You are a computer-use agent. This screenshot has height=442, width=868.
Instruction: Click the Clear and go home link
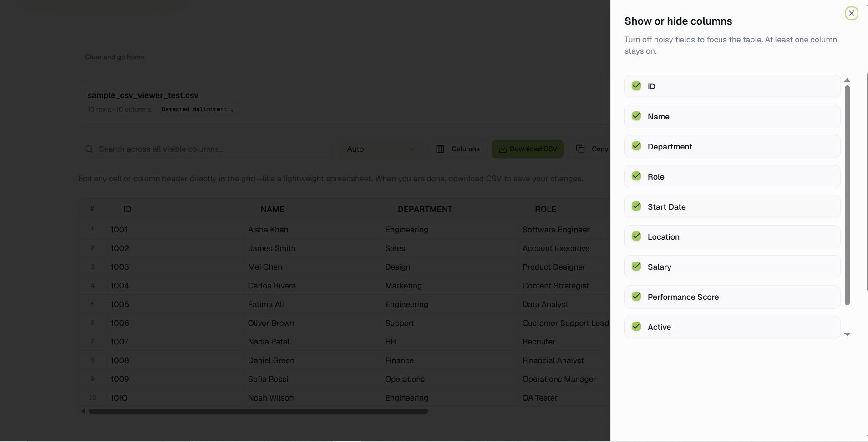115,57
